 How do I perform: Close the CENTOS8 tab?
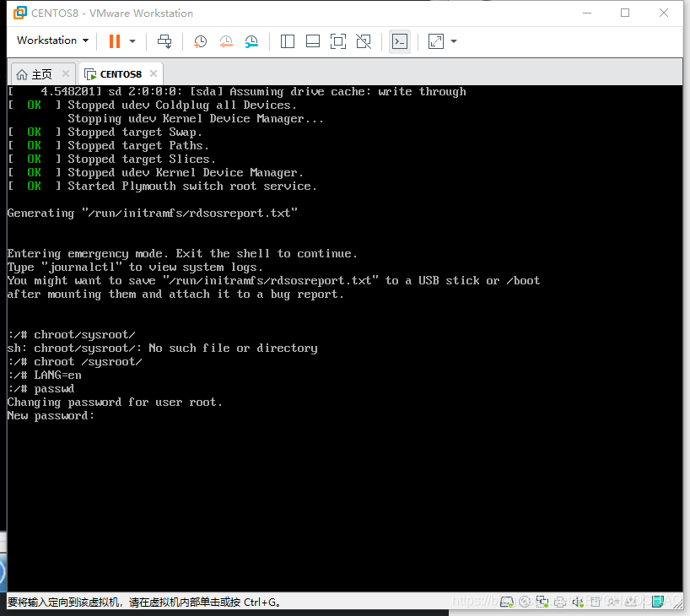(154, 73)
